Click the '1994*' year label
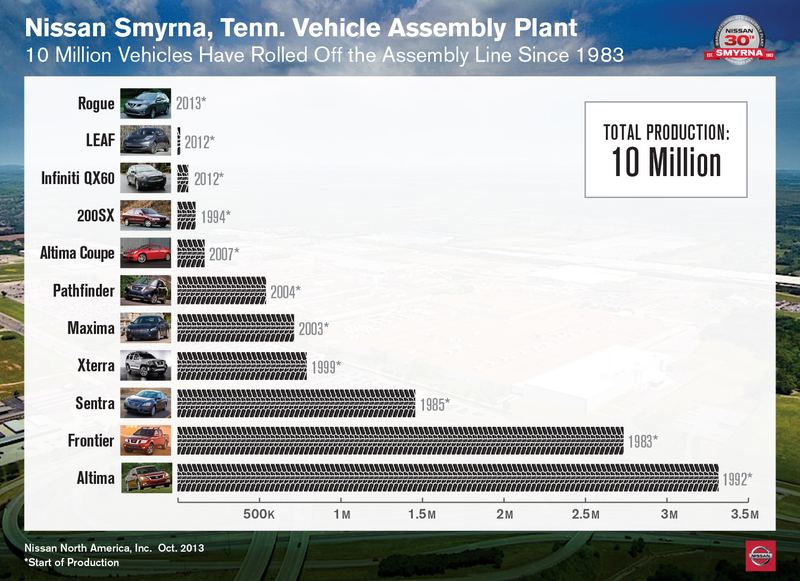This screenshot has width=800, height=581. (216, 217)
